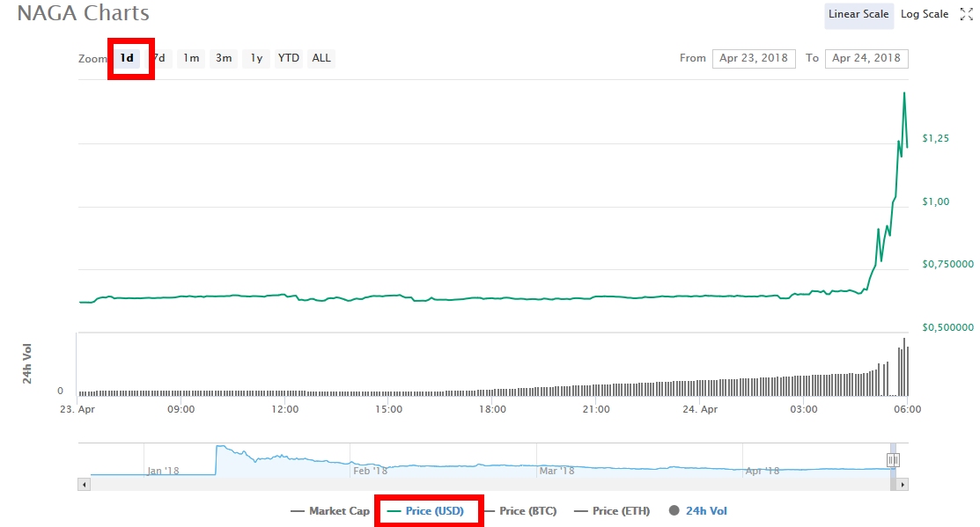Toggle Price (BTC) series in legend
The image size is (980, 527).
pos(520,511)
